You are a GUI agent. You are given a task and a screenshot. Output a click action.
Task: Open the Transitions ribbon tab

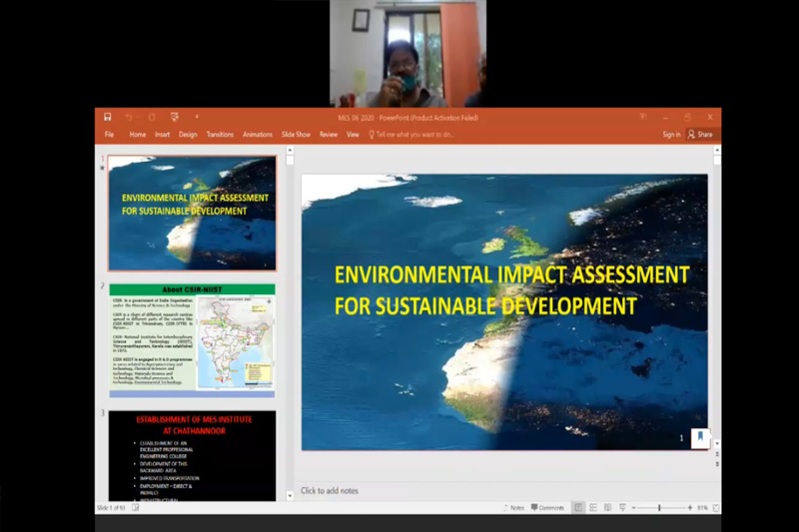point(220,135)
